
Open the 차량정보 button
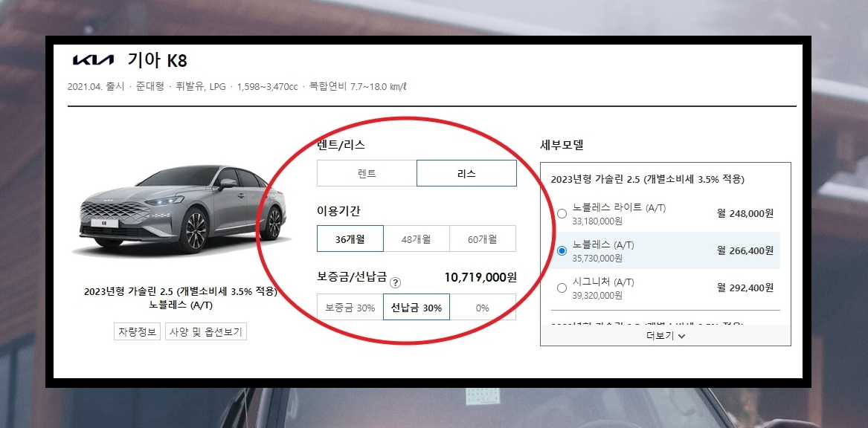pyautogui.click(x=138, y=332)
